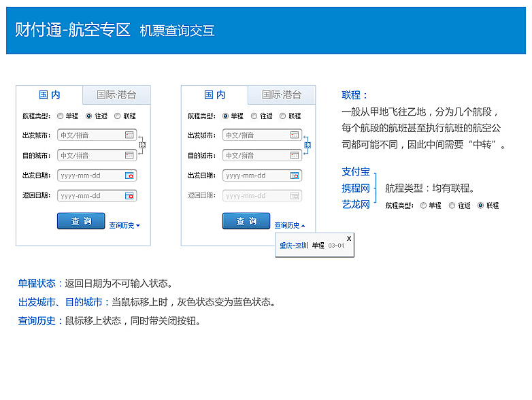Viewport: 532px width, 400px height.
Task: Click 联程： heading text
Action: point(354,95)
